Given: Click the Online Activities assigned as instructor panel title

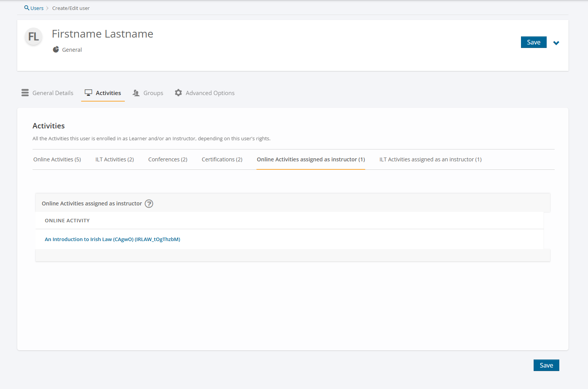Looking at the screenshot, I should pos(92,204).
